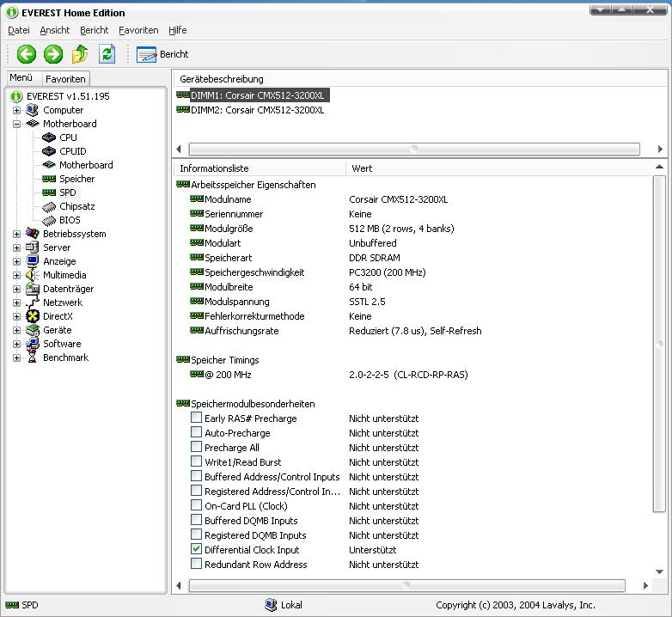Select the Motherboard sub-item under Motherboard
This screenshot has width=672, height=617.
86,165
